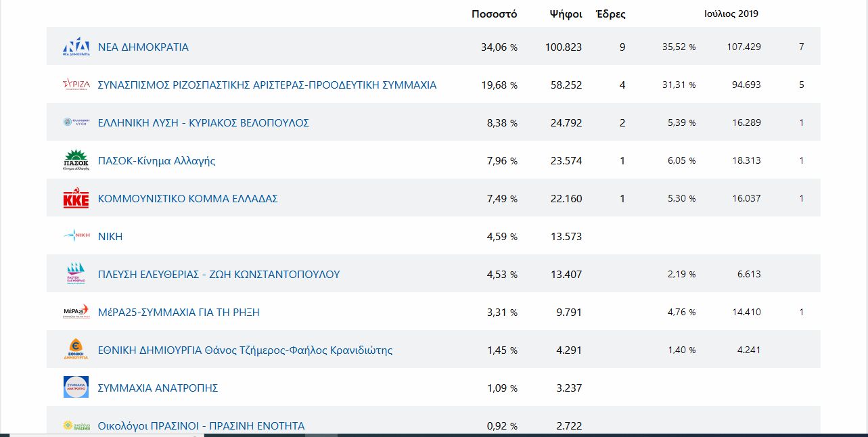Open Οικολόγοι ΠΡΑΣΙΝΟΙ - ΠΡΑΣΙΝΗ ΕΝΟΤΗΤΑ link
The image size is (868, 437).
pos(202,426)
